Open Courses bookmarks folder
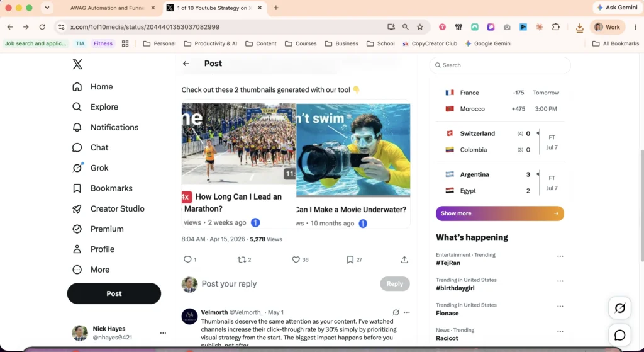Viewport: 644px width, 352px height. point(301,43)
